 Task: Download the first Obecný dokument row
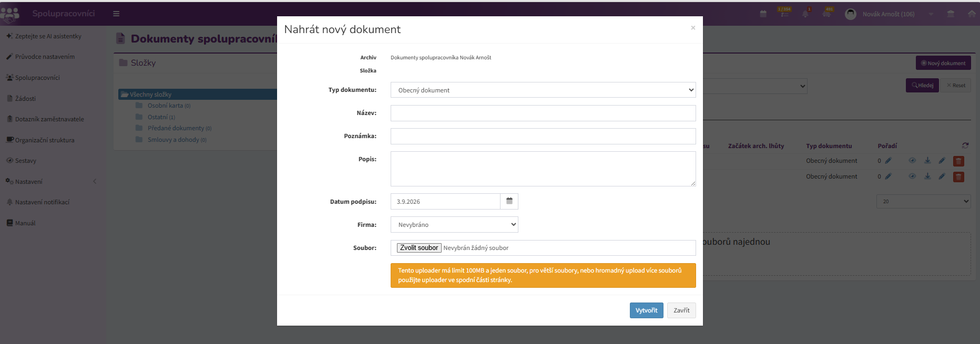[x=927, y=161]
